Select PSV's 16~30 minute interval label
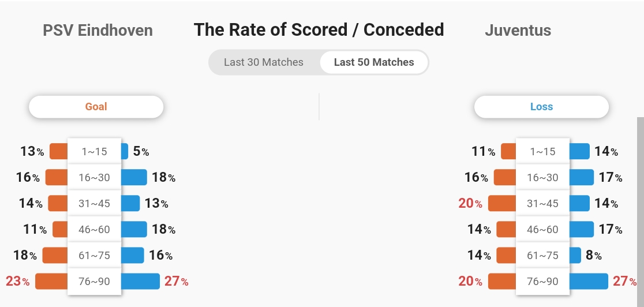Image resolution: width=644 pixels, height=307 pixels. 95,178
